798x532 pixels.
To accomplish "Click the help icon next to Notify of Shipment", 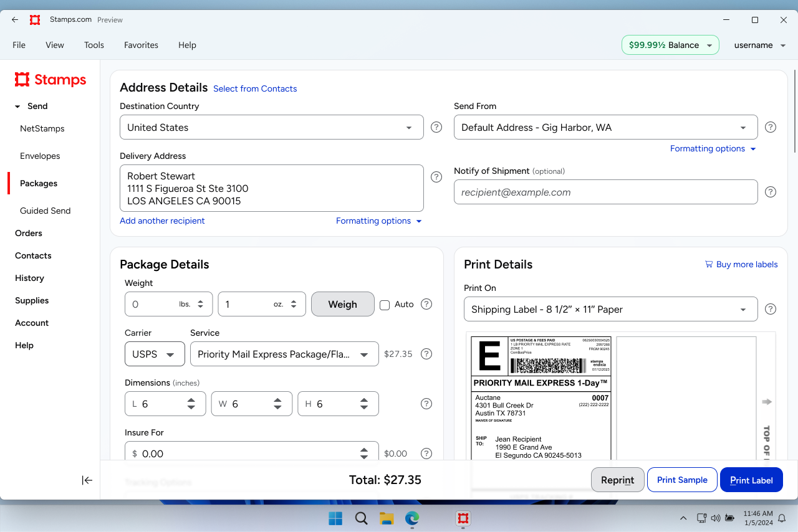I will pyautogui.click(x=770, y=192).
